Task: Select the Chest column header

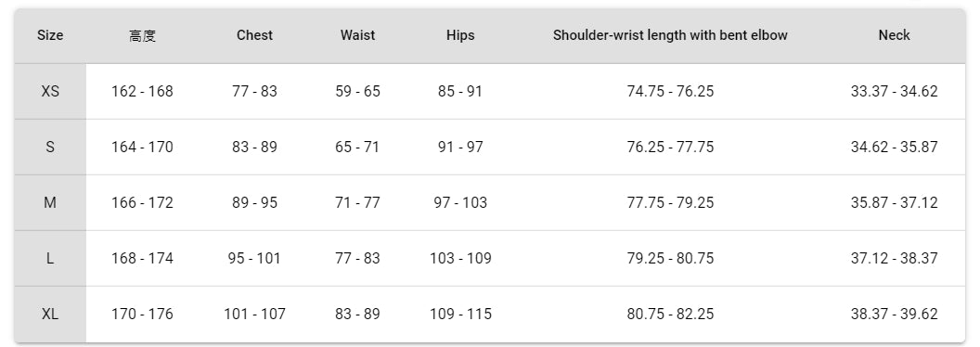Action: click(254, 35)
